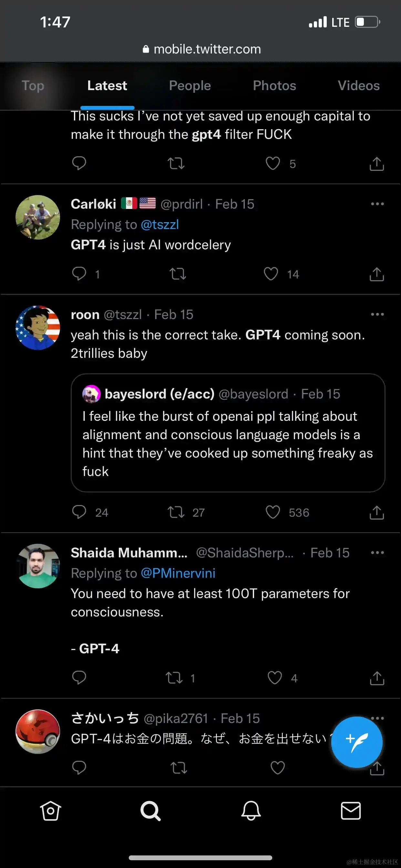Switch to the Photos tab
This screenshot has width=401, height=868.
coord(274,86)
